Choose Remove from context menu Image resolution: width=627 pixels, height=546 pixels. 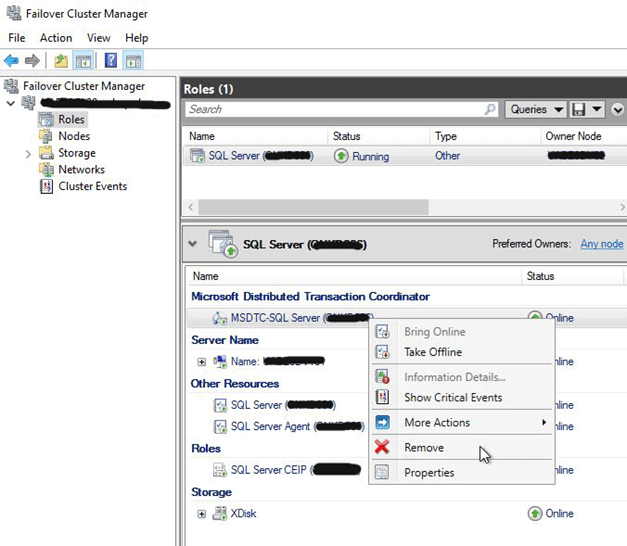tap(462, 447)
